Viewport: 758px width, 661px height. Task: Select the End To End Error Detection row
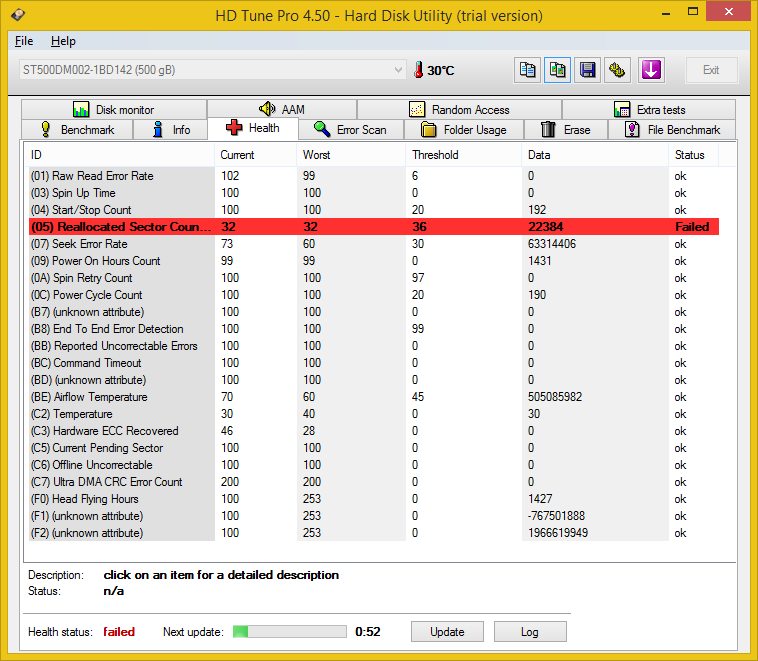click(374, 329)
